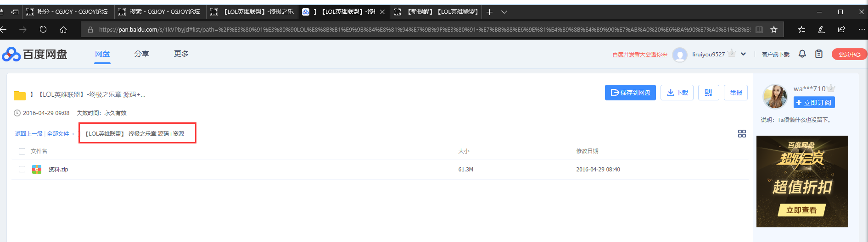
Task: Click the sharer wa***710 avatar
Action: pyautogui.click(x=775, y=96)
